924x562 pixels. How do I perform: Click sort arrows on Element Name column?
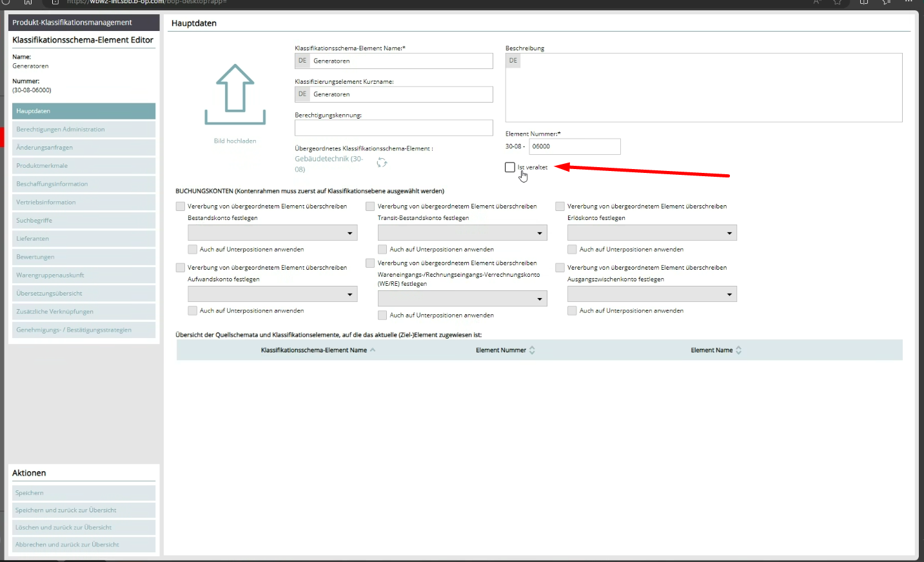738,350
